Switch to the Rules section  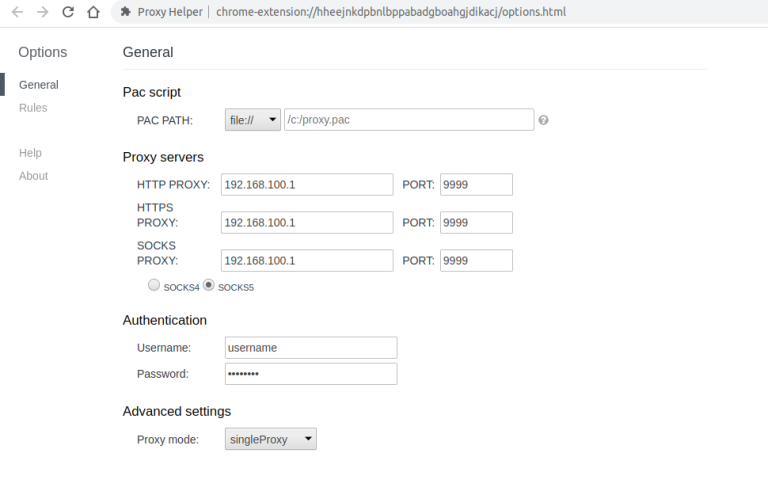pyautogui.click(x=33, y=108)
